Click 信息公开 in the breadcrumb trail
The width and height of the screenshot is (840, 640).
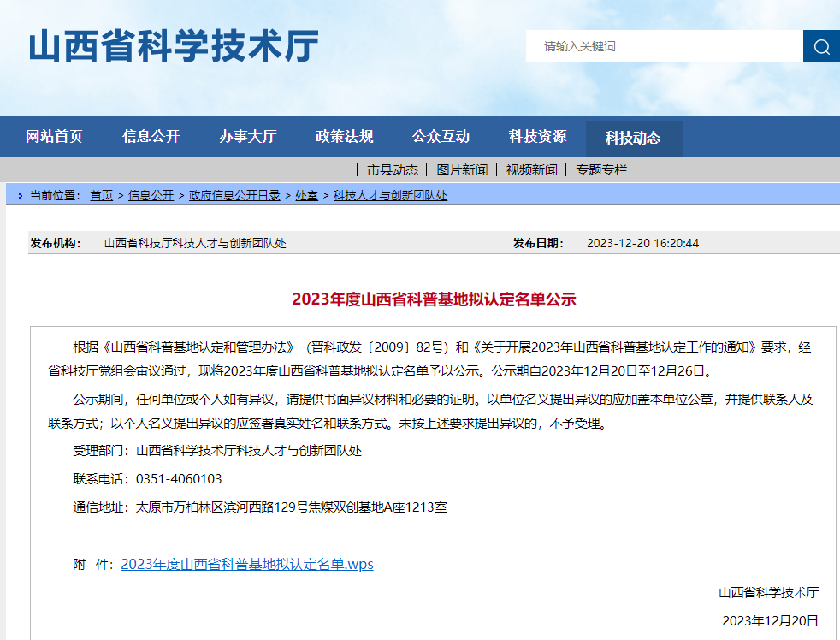tap(151, 195)
